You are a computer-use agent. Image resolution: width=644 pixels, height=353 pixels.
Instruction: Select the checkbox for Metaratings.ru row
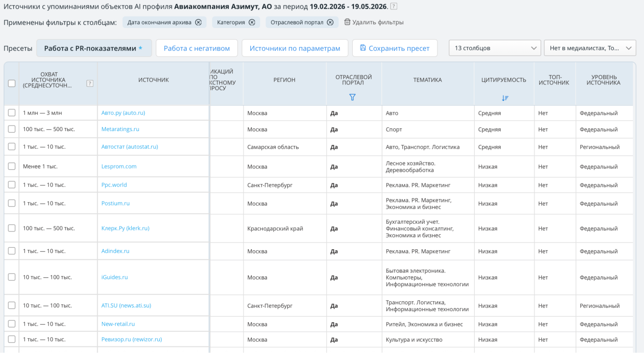pos(12,129)
